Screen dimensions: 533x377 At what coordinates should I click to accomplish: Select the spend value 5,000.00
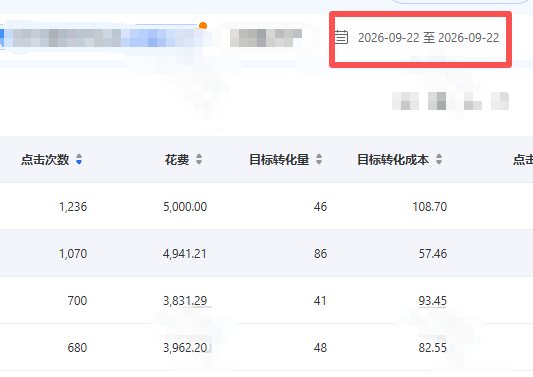click(x=185, y=207)
